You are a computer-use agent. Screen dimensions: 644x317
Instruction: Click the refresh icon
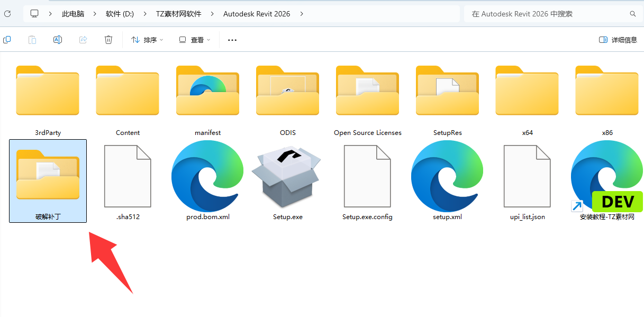click(7, 14)
